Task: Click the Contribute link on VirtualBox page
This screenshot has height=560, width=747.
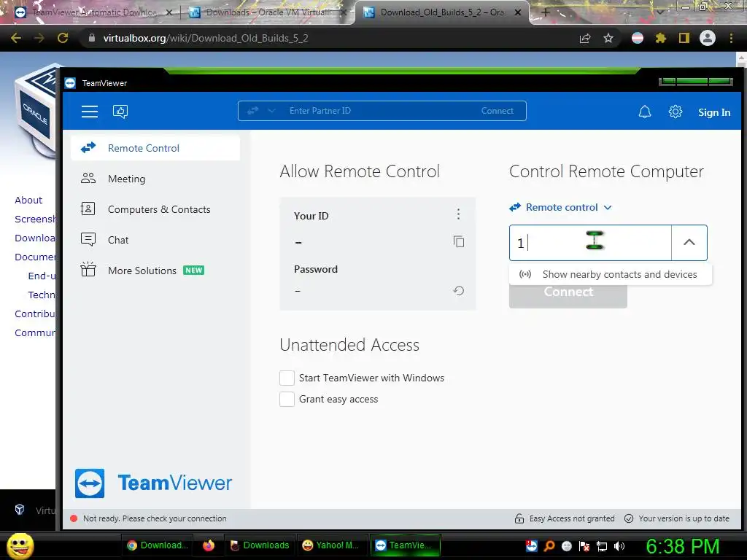Action: [x=35, y=314]
